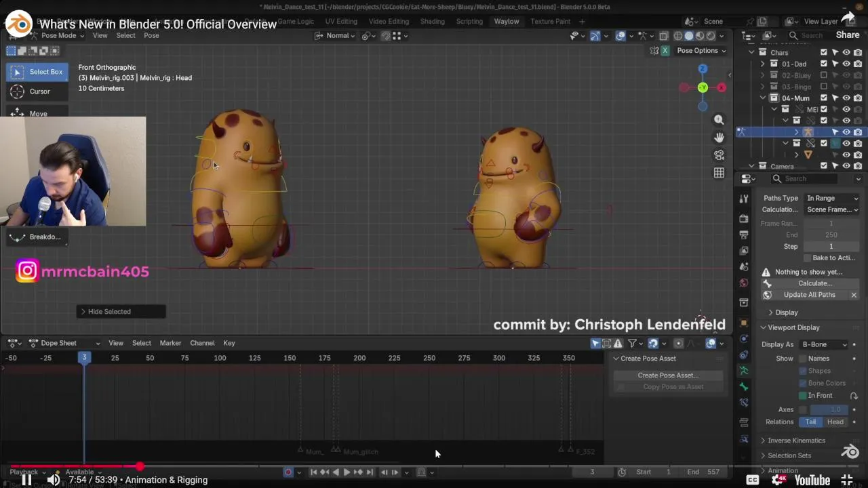Viewport: 868px width, 488px height.
Task: Enable the 03-Bingo collection checkbox
Action: click(x=824, y=87)
